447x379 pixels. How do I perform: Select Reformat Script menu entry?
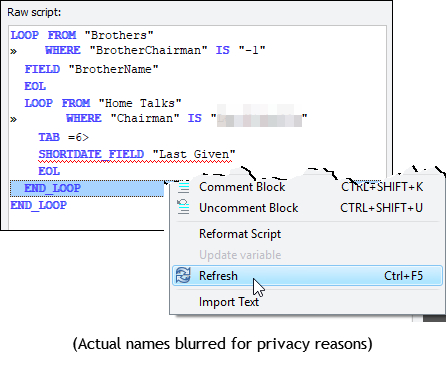(306, 234)
